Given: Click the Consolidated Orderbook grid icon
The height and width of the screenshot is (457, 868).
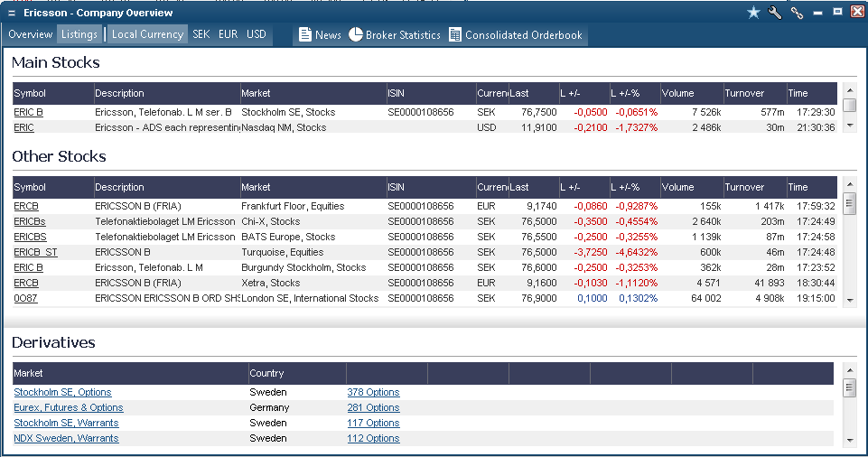Looking at the screenshot, I should [x=455, y=34].
